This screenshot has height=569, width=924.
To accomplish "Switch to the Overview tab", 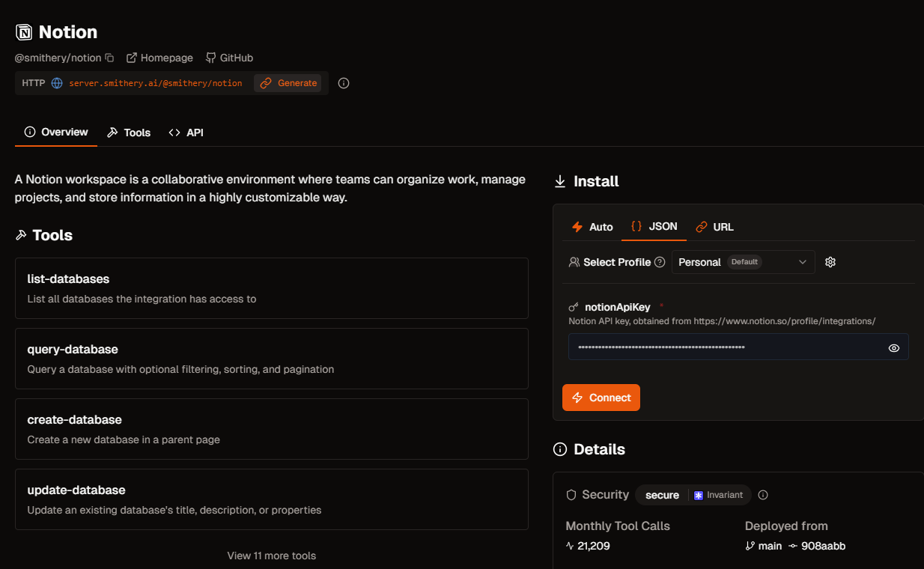I will (x=56, y=132).
